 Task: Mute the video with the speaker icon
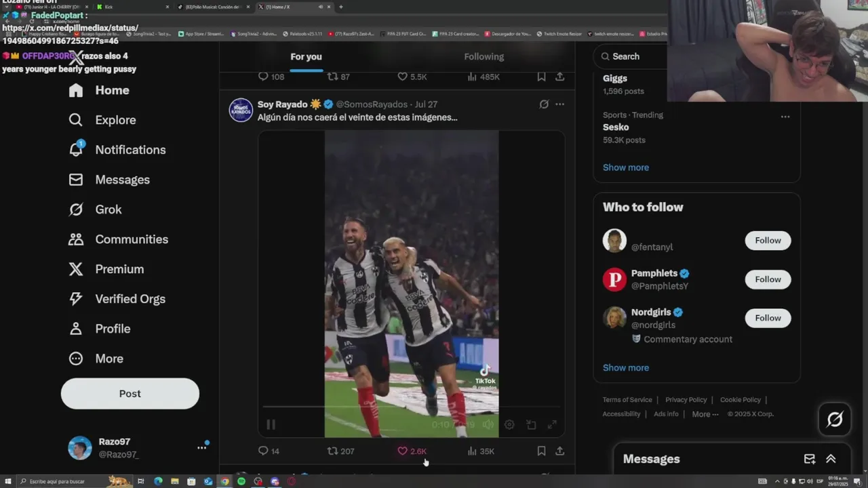[x=488, y=425]
